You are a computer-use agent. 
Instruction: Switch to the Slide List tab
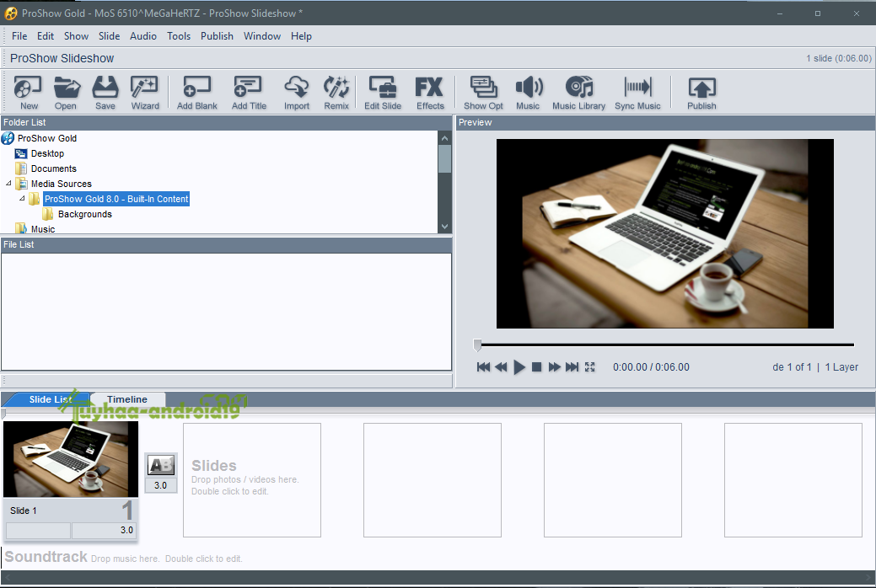click(51, 399)
